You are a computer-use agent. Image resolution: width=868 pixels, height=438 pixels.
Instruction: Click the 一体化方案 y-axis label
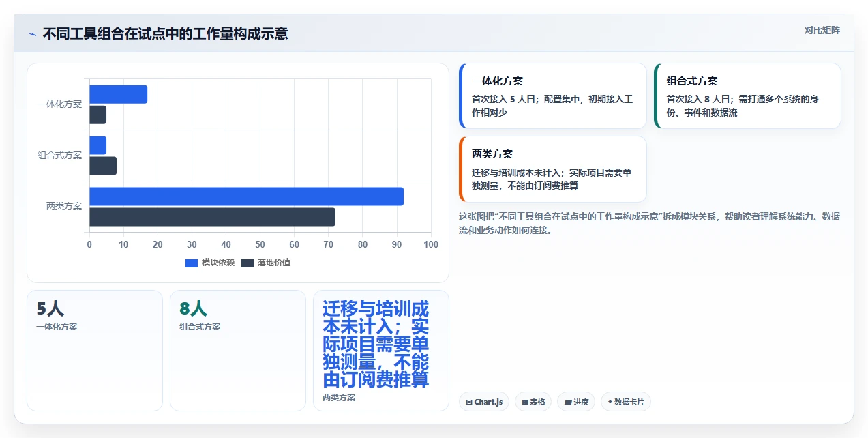point(59,104)
